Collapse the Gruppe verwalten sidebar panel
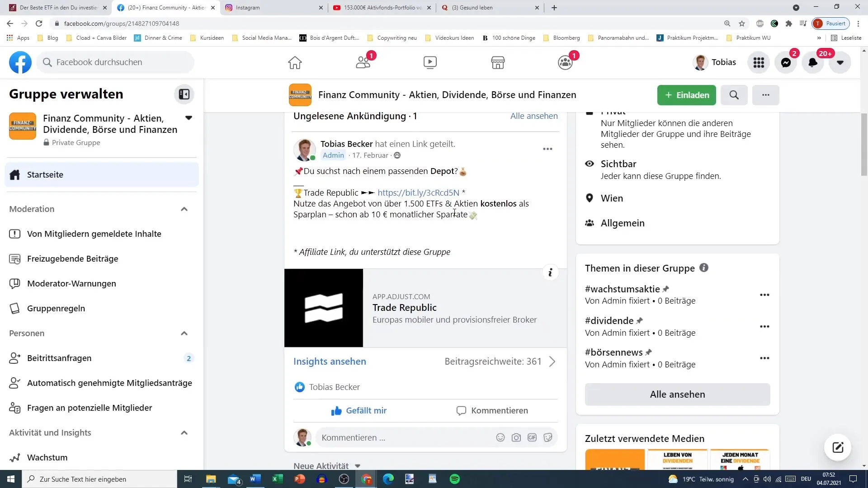Viewport: 868px width, 488px height. 184,94
